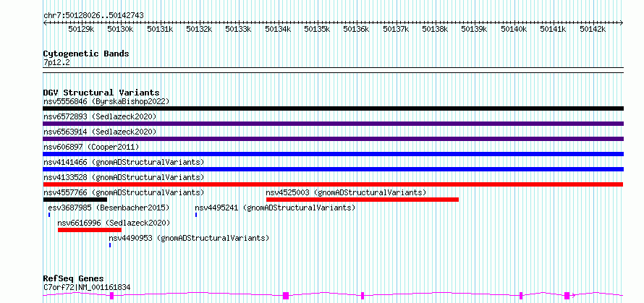Click the 50141k ruler tick label
Viewport: 644px width, 303px height.
[x=554, y=29]
